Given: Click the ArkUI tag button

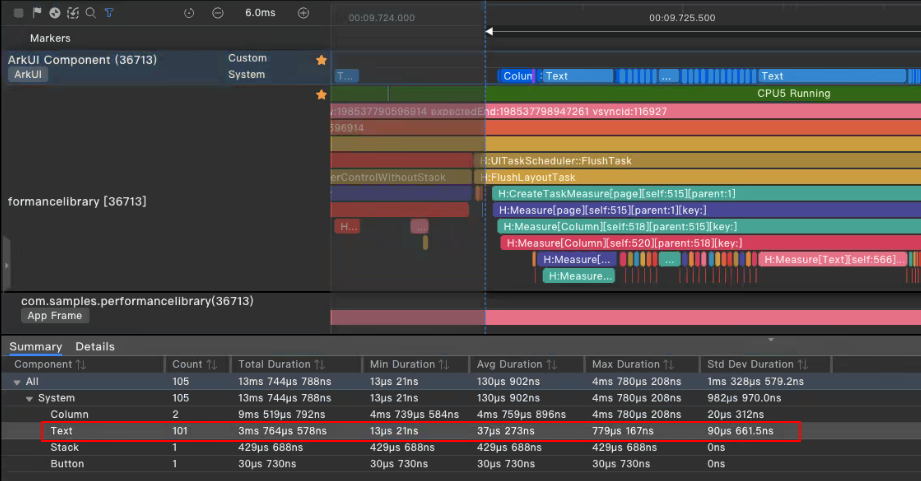Looking at the screenshot, I should coord(28,75).
